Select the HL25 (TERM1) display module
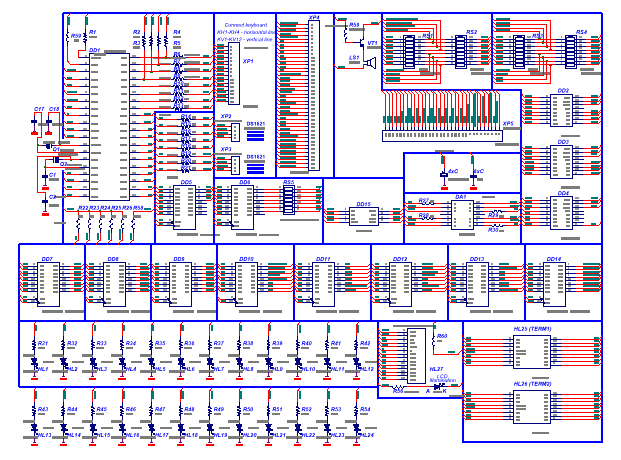This screenshot has width=621, height=460. pyautogui.click(x=532, y=351)
